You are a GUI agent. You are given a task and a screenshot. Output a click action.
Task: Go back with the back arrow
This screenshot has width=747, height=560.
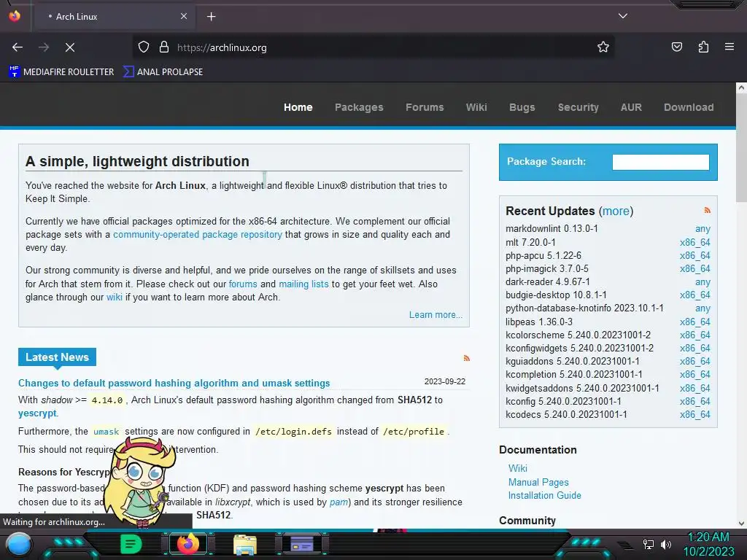coord(18,47)
